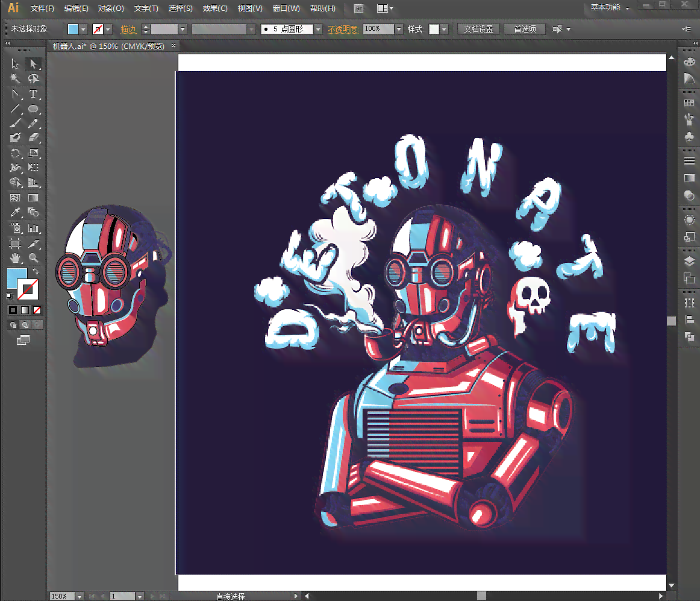Select the Direct Selection tool
700x601 pixels.
pos(33,64)
